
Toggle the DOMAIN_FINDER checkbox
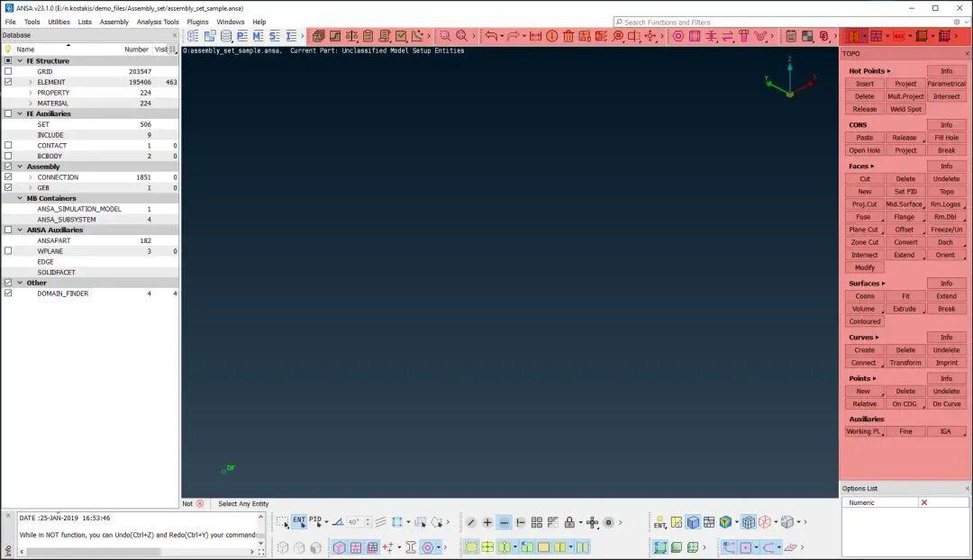click(x=8, y=294)
